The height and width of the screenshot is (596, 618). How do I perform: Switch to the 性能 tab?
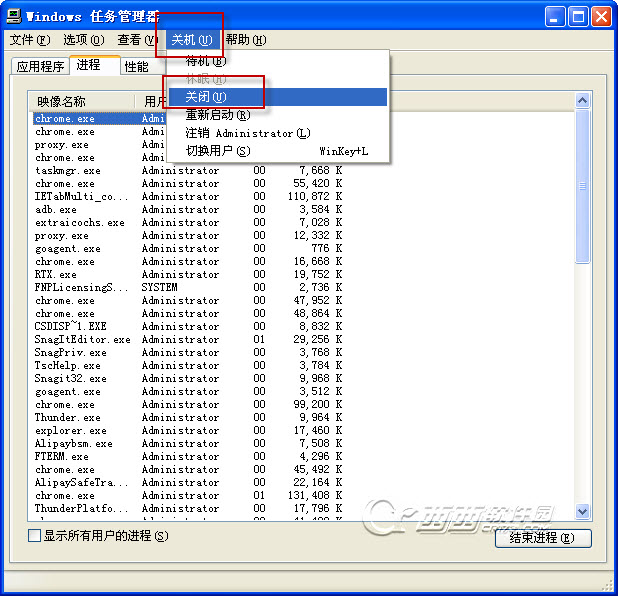pyautogui.click(x=136, y=66)
